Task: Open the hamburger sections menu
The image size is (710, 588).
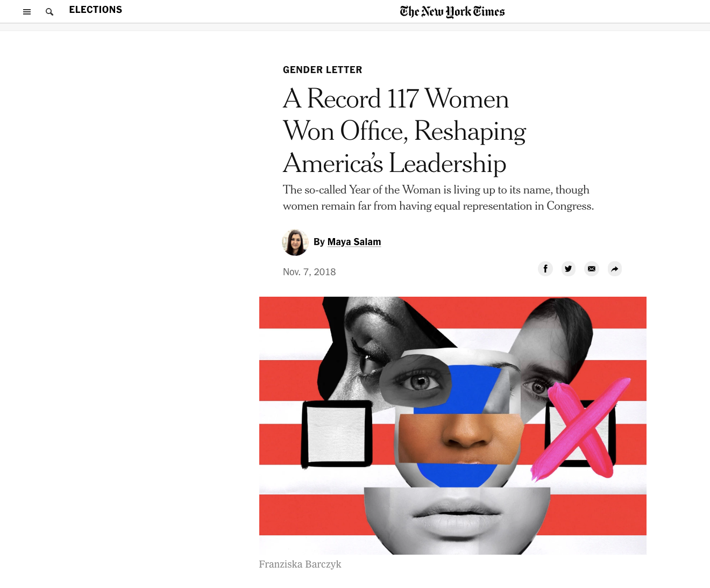Action: [x=27, y=12]
